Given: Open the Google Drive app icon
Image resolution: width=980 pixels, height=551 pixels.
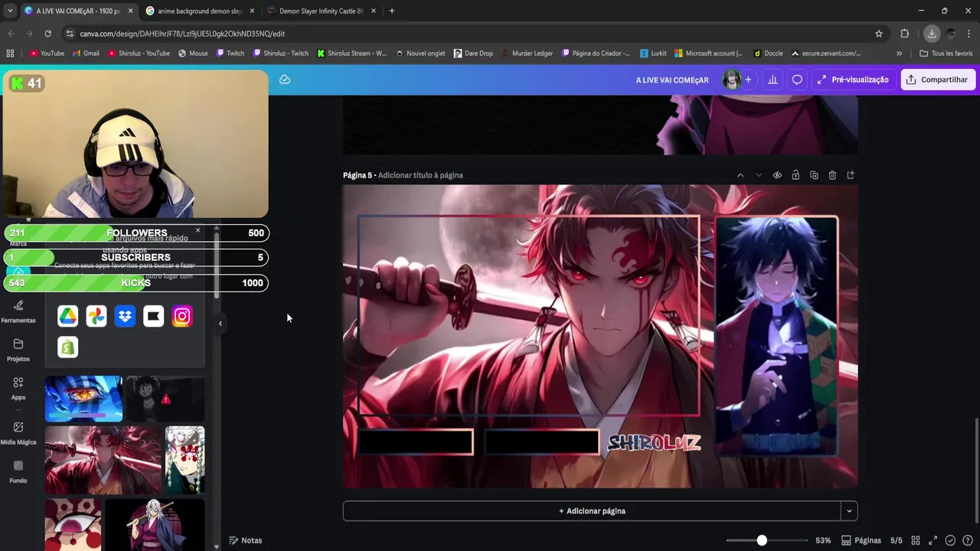Looking at the screenshot, I should coord(67,316).
